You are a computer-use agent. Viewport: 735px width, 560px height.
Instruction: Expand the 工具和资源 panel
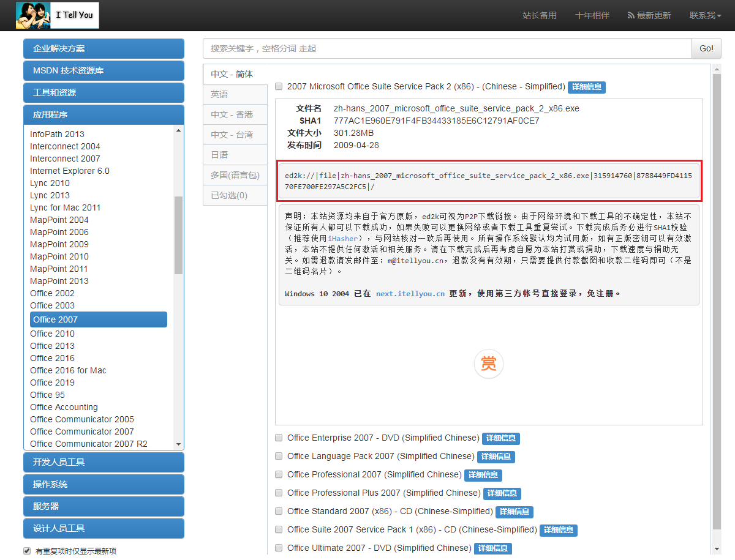(x=104, y=92)
